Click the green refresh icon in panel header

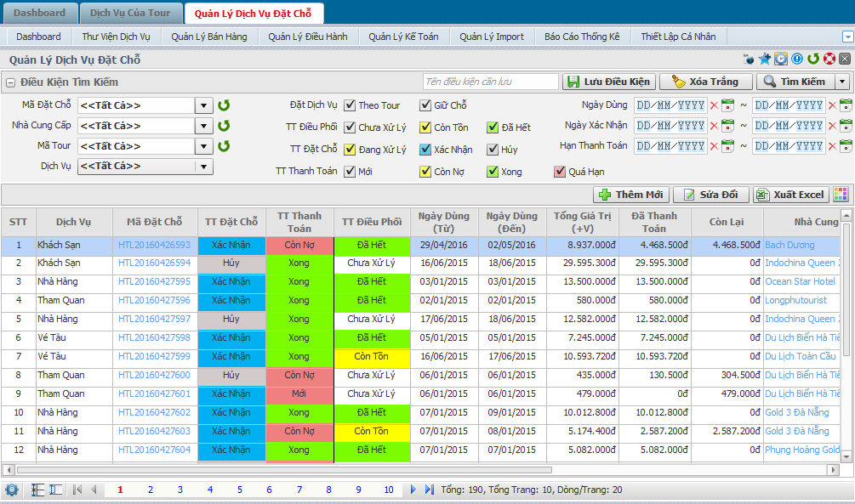pyautogui.click(x=813, y=59)
